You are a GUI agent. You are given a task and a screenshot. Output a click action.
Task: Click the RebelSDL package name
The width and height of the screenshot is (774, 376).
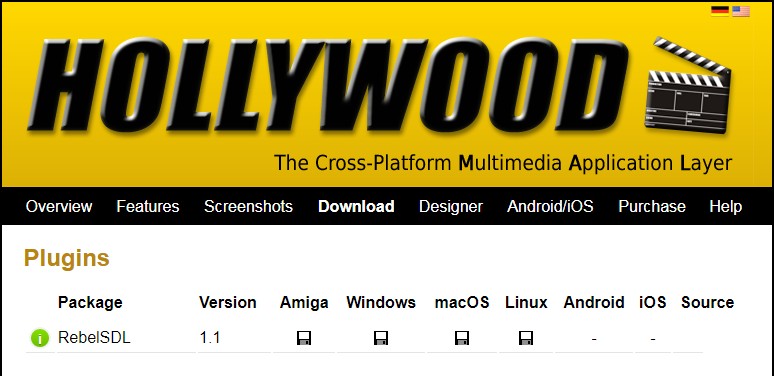(x=94, y=338)
